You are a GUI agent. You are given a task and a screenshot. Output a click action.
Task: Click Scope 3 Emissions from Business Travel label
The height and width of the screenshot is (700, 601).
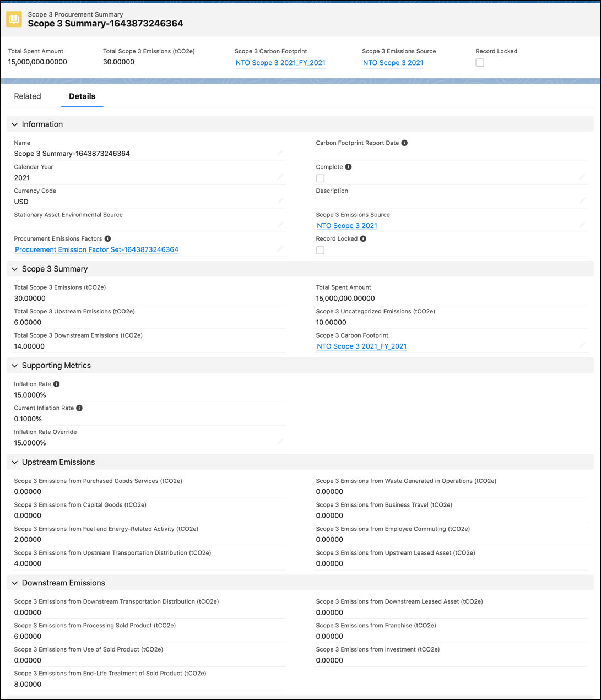(x=384, y=505)
